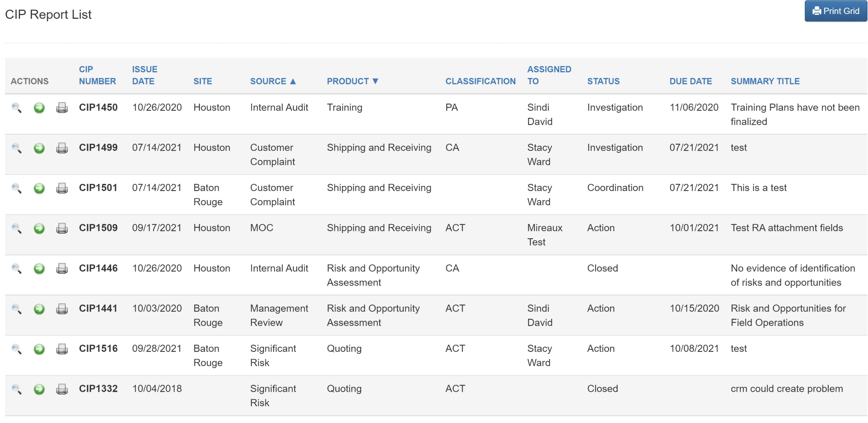Click the green arrow icon for CIP1509
This screenshot has height=423, width=868.
[39, 228]
